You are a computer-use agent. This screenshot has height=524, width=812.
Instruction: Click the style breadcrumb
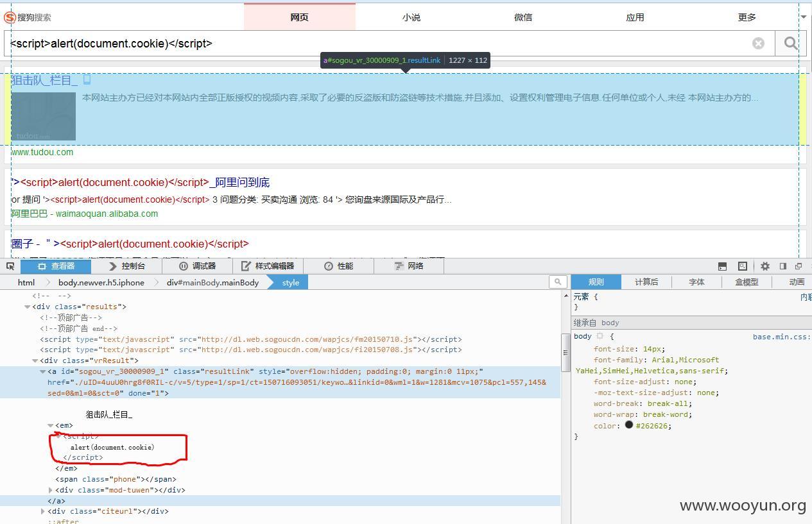[291, 282]
